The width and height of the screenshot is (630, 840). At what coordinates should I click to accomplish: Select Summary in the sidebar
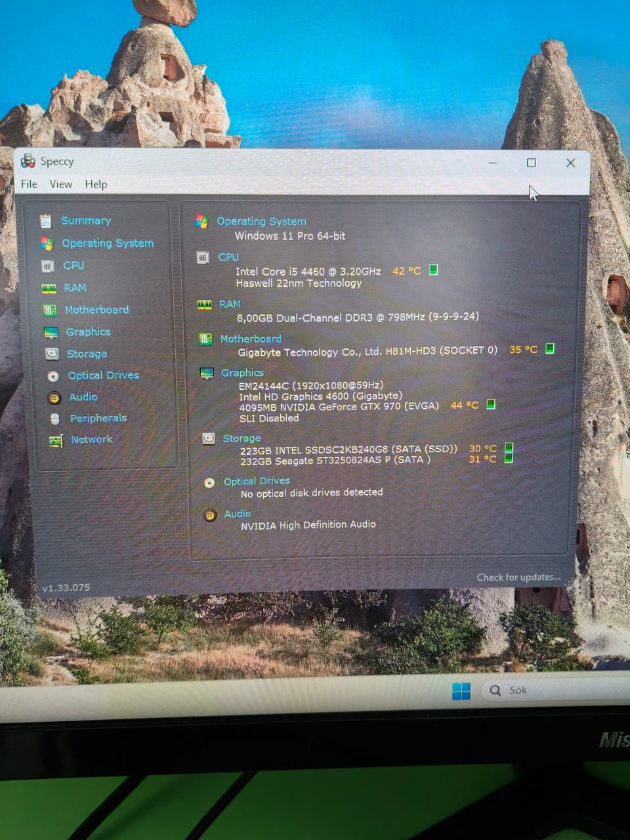[86, 220]
